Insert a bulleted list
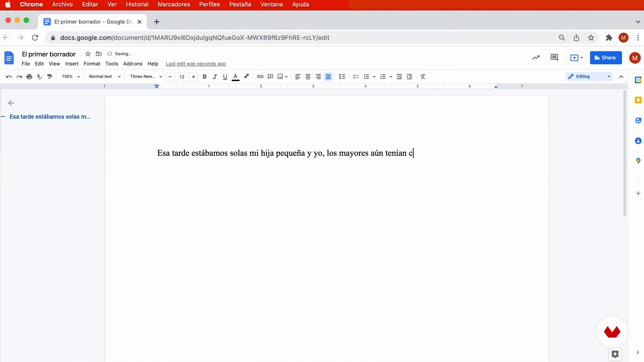The width and height of the screenshot is (644, 362). click(x=366, y=77)
